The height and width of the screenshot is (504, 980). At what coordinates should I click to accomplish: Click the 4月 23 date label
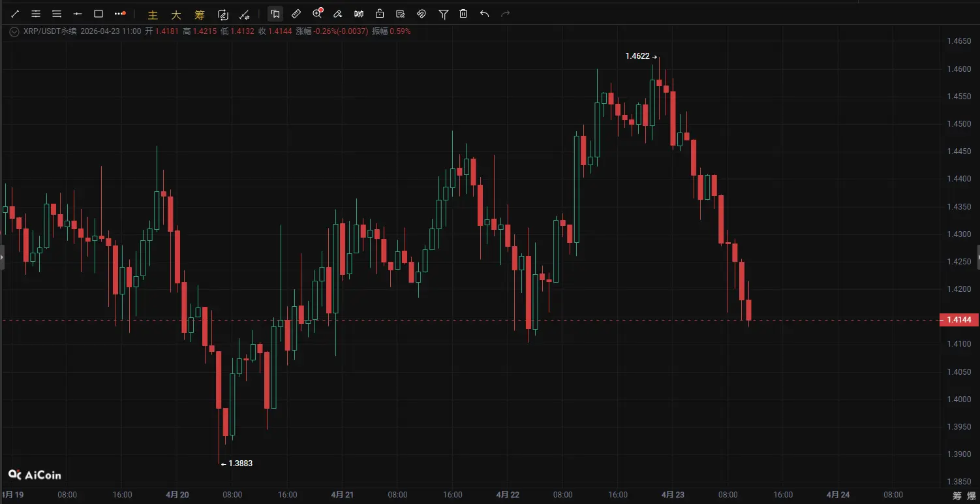(673, 495)
